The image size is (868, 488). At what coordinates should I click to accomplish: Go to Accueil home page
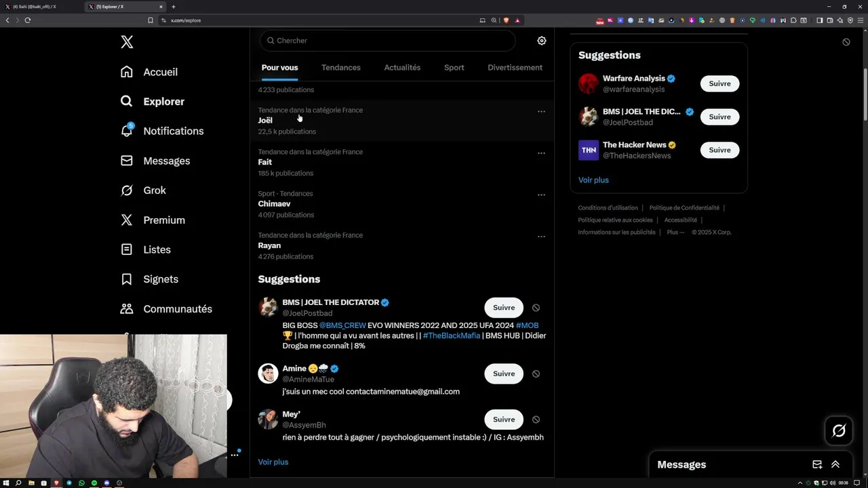click(149, 72)
